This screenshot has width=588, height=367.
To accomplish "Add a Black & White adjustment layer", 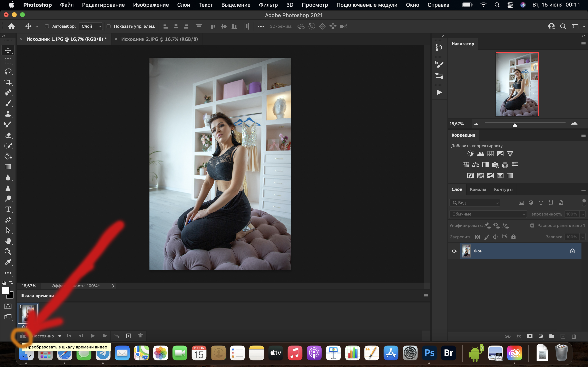I will (486, 165).
